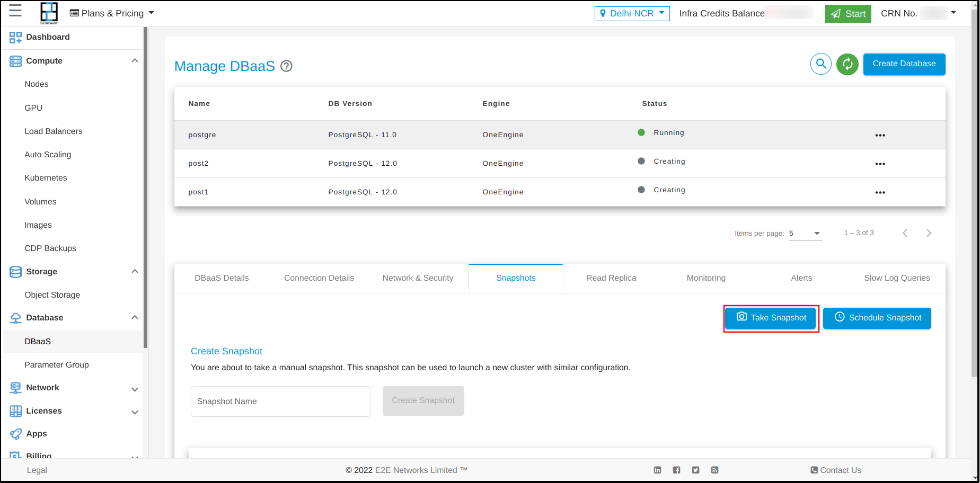
Task: Open LinkedIn footer icon
Action: coord(658,470)
